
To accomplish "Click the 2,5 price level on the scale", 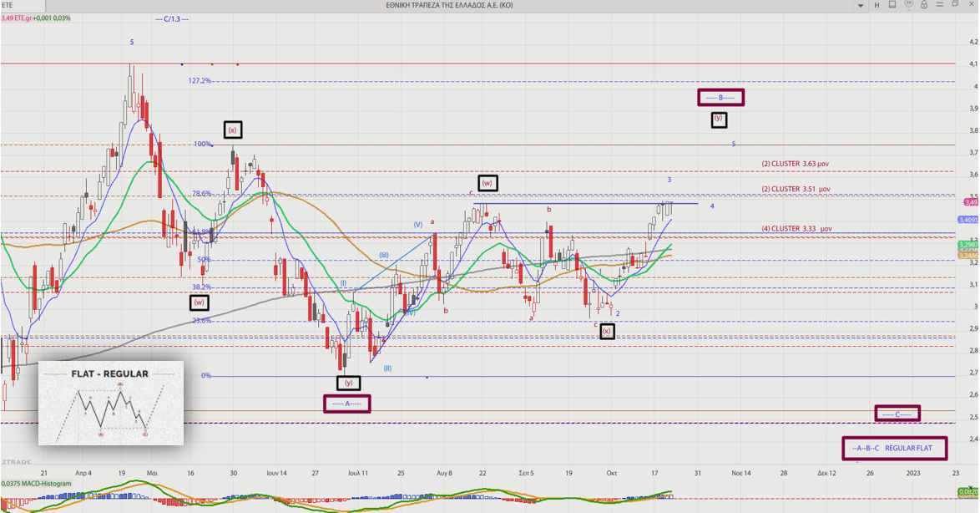I will tap(973, 417).
